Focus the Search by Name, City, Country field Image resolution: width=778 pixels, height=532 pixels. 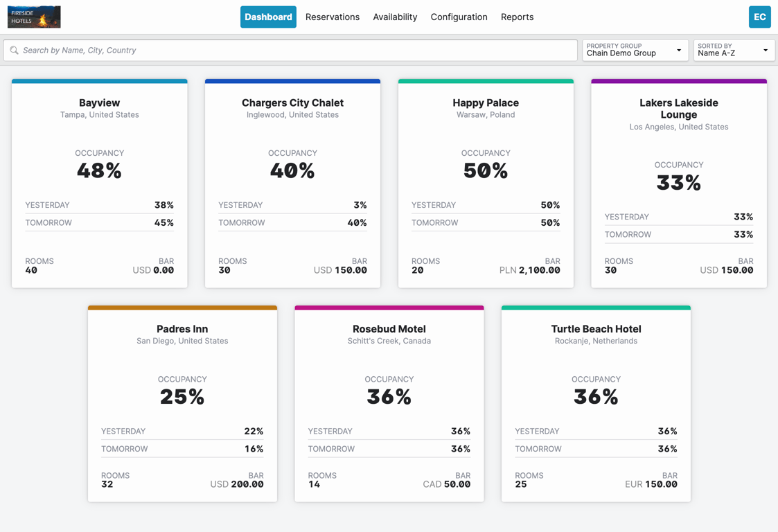pos(290,50)
